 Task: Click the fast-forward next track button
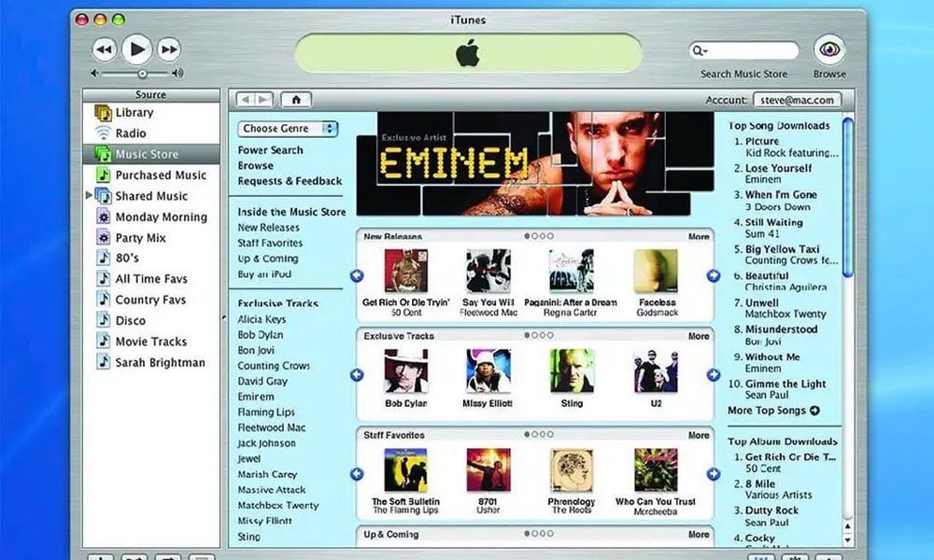168,49
